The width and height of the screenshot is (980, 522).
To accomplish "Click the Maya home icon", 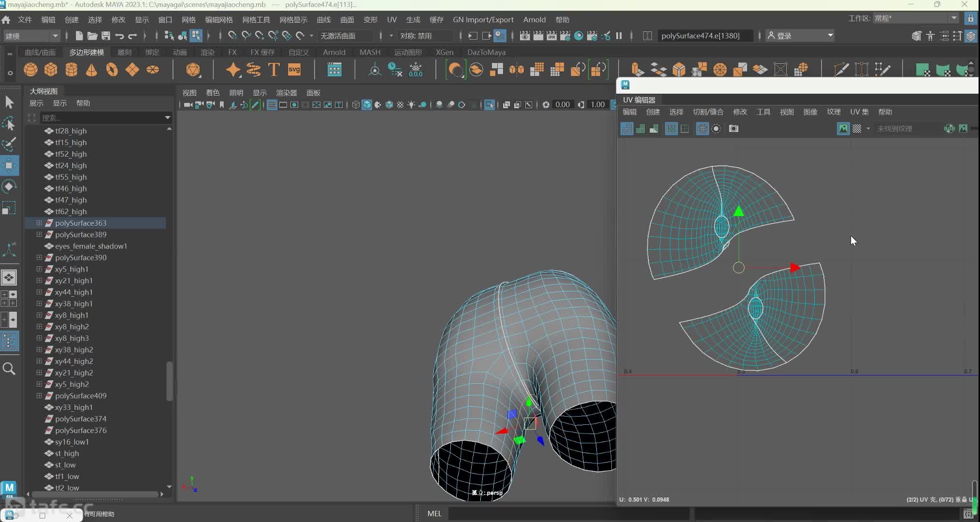I will click(x=6, y=20).
